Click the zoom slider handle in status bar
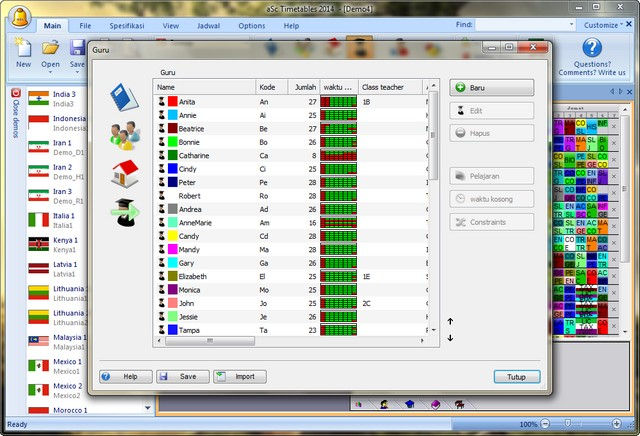This screenshot has height=436, width=640. click(x=567, y=423)
